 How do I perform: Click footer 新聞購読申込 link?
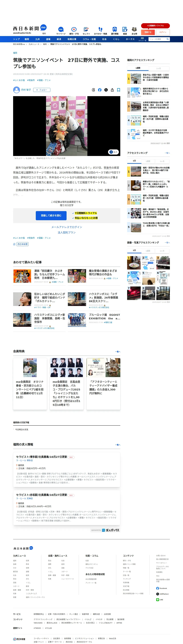(x=39, y=614)
